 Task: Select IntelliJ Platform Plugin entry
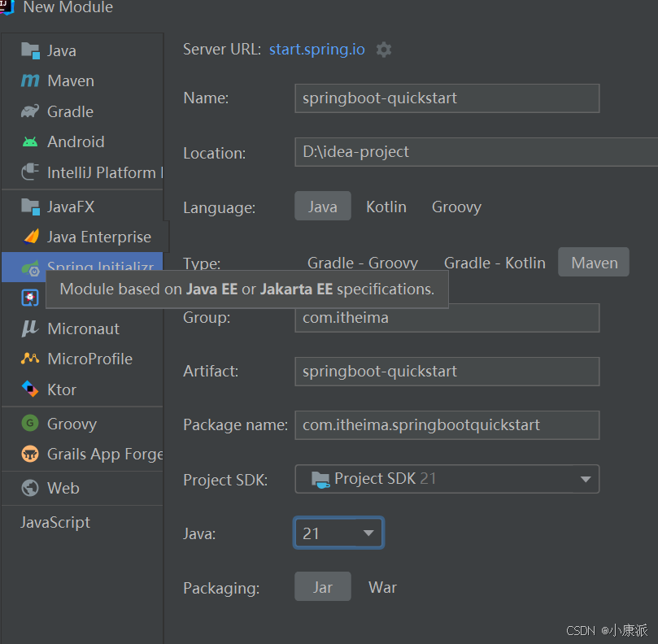82,172
